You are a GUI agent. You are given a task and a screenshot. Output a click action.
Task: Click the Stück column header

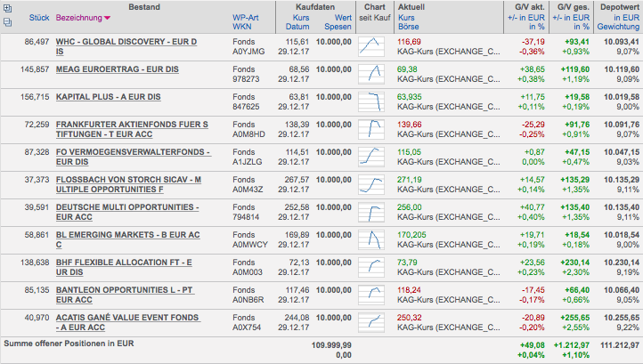(39, 18)
